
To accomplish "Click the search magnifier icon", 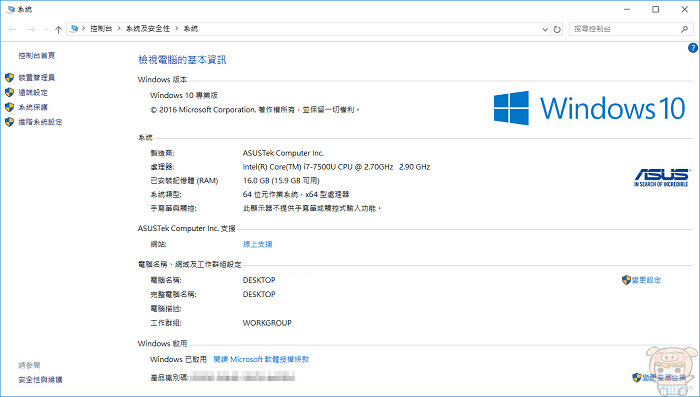I will [684, 29].
